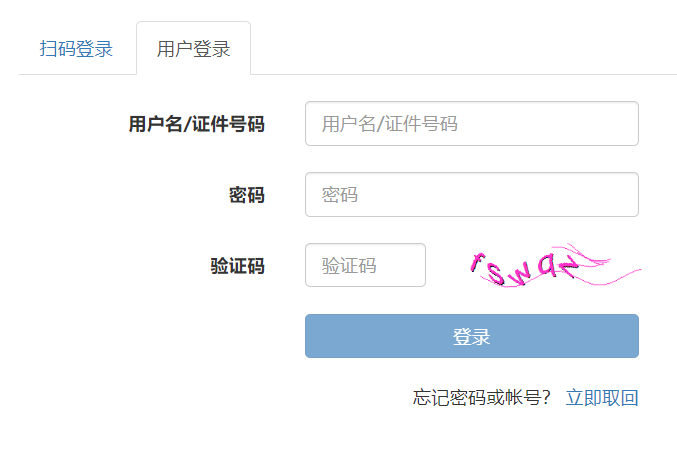Open the 立即取回 recovery link
The width and height of the screenshot is (677, 469).
coord(602,398)
